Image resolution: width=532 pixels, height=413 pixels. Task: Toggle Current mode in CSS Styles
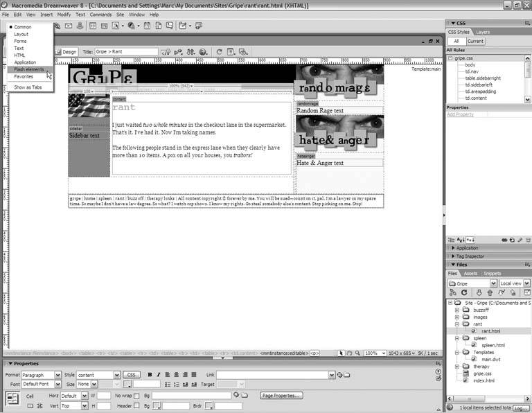[x=476, y=41]
